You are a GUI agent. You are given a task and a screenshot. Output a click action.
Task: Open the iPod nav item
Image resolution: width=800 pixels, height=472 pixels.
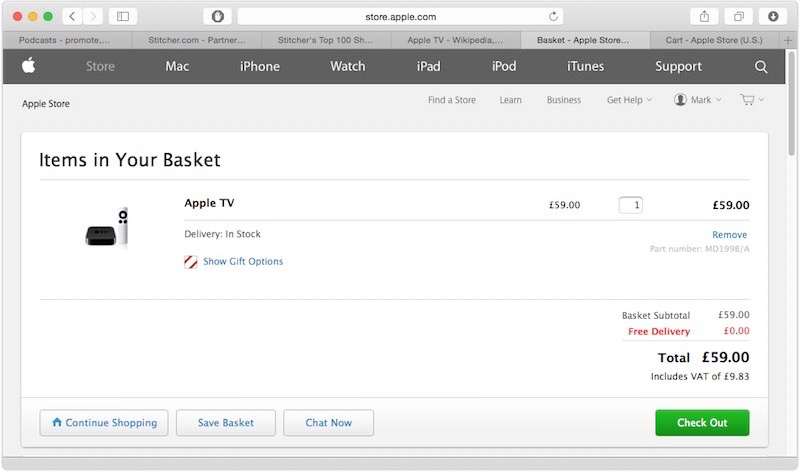[x=504, y=66]
